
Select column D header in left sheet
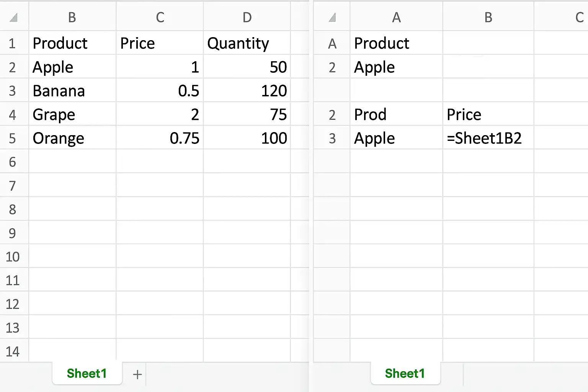point(247,17)
